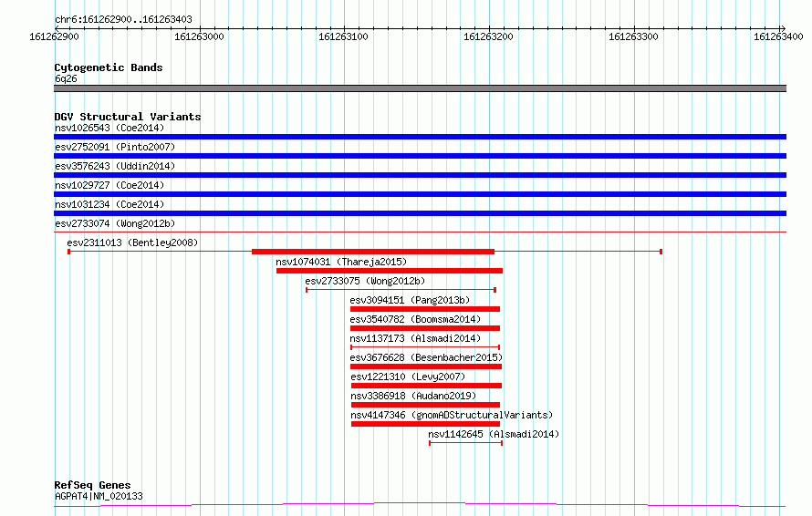Viewport: 812px width, 516px height.
Task: Select the red bar under nsv1074031
Action: tap(390, 271)
